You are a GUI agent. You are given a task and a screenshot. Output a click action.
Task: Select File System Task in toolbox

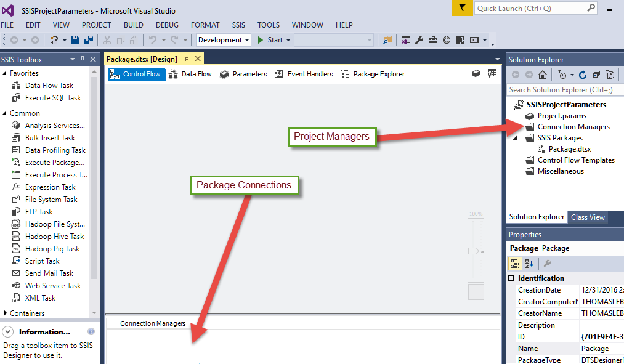pos(51,200)
